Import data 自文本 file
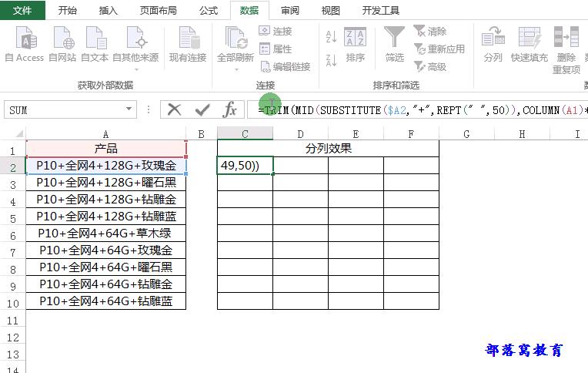 95,44
